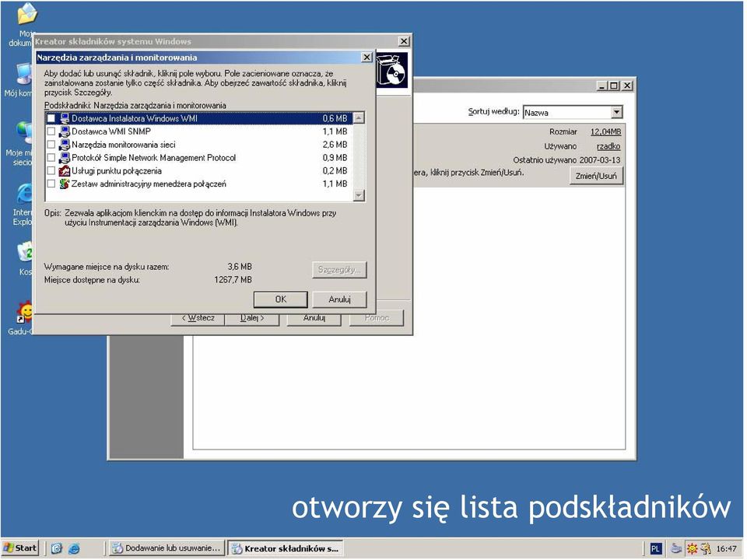Minimize the Add/Remove Programs window behind

(602, 86)
